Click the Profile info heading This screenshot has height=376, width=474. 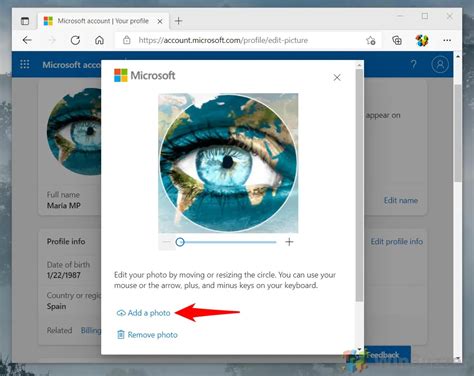coord(66,241)
